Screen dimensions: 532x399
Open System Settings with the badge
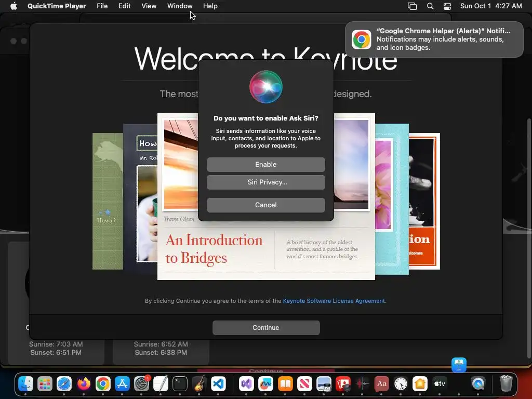pos(141,384)
